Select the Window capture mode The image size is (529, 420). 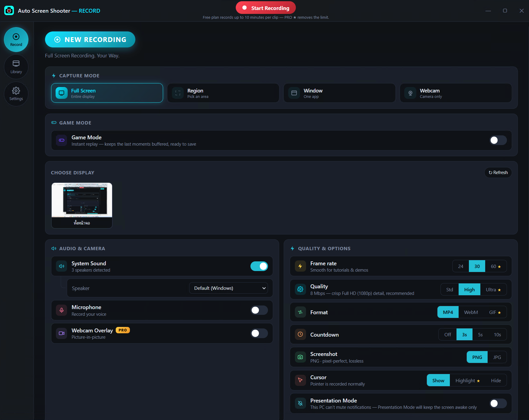(x=340, y=93)
